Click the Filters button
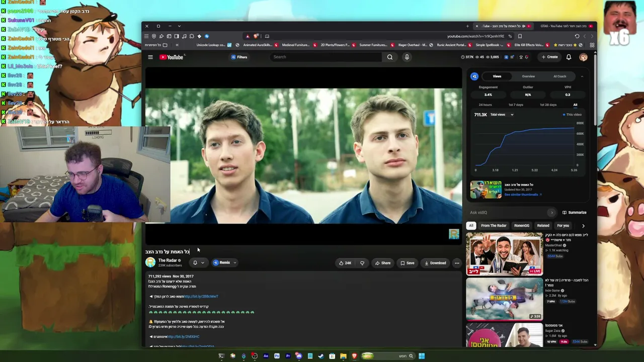 239,57
